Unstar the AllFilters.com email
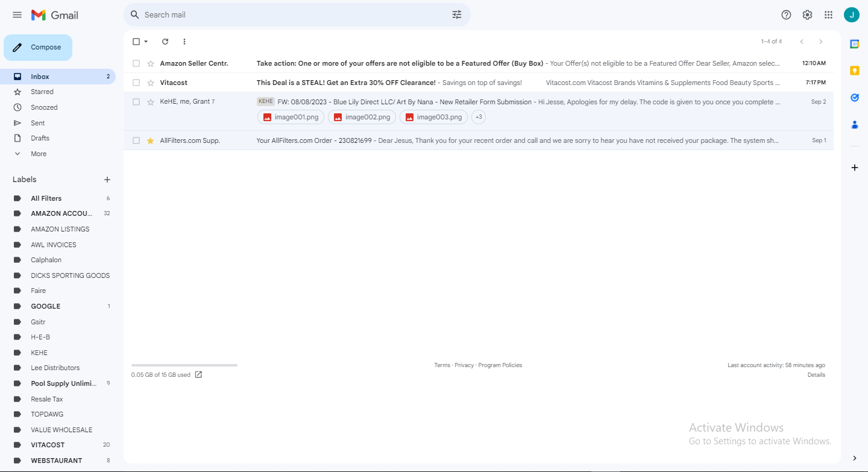This screenshot has width=868, height=472. (151, 140)
